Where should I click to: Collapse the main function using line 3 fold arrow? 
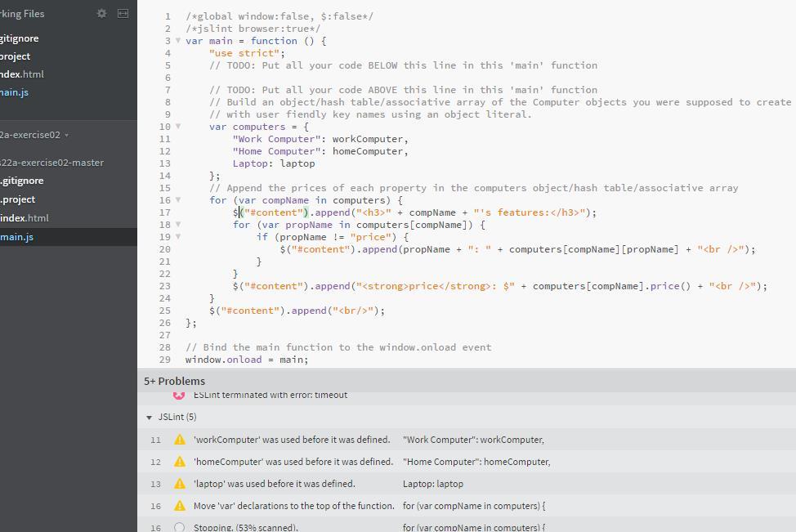(179, 40)
